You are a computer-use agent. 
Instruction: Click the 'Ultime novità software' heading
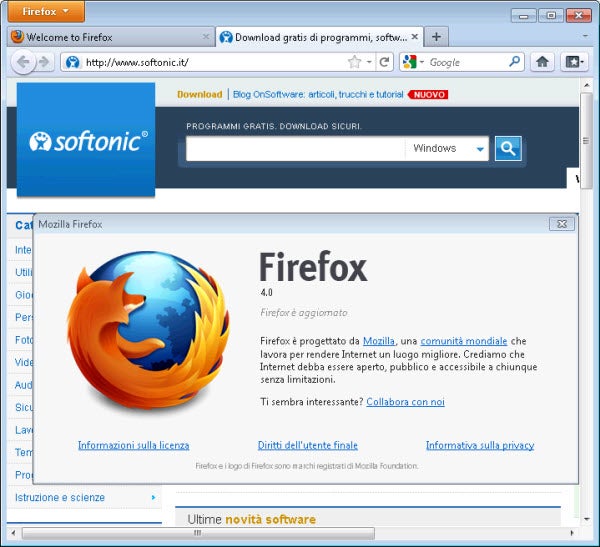click(251, 519)
